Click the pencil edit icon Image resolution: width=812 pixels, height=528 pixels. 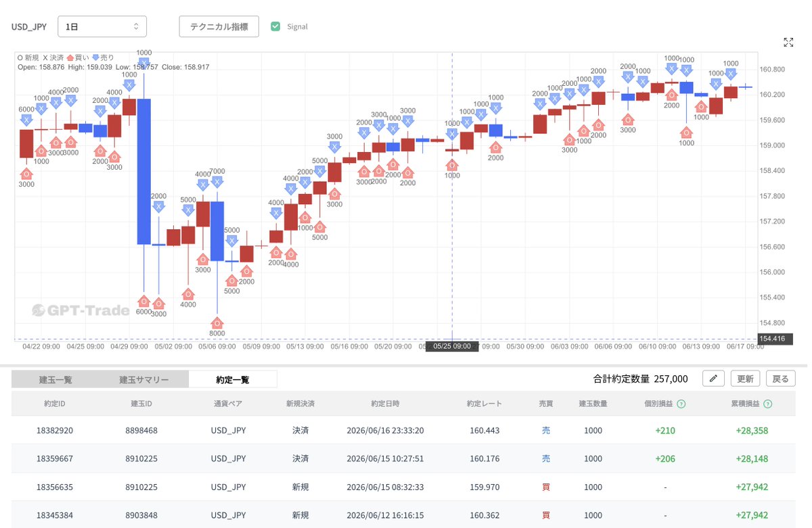point(713,379)
